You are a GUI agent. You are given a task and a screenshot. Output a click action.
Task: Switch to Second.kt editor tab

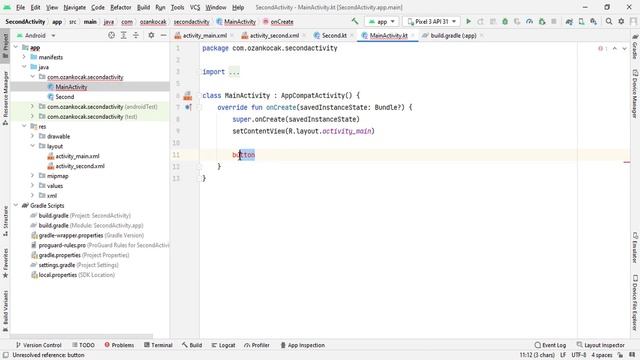point(334,36)
